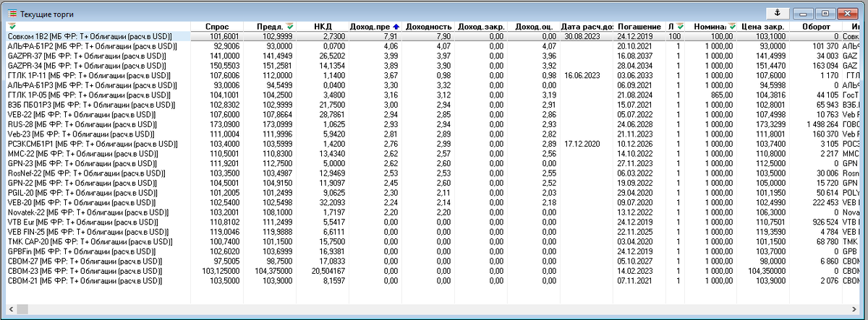Select the GAZPR-34 row

pyautogui.click(x=434, y=65)
